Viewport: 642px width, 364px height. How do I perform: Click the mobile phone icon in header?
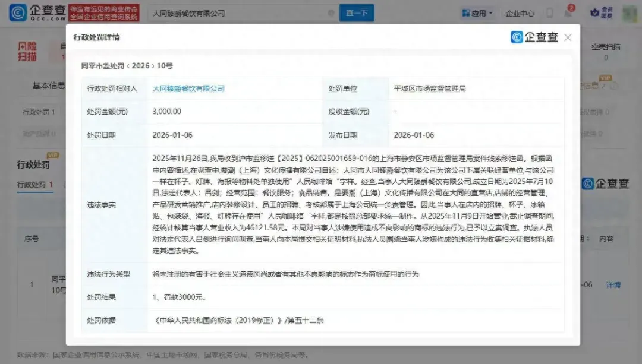pyautogui.click(x=549, y=13)
